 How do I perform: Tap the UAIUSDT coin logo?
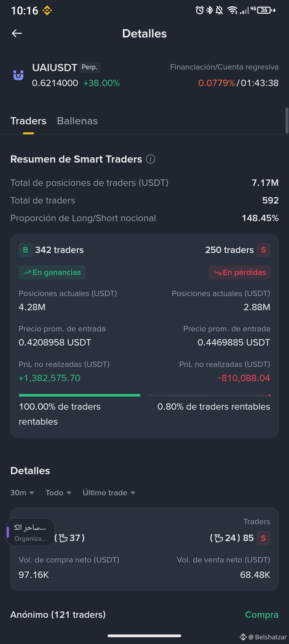[18, 75]
